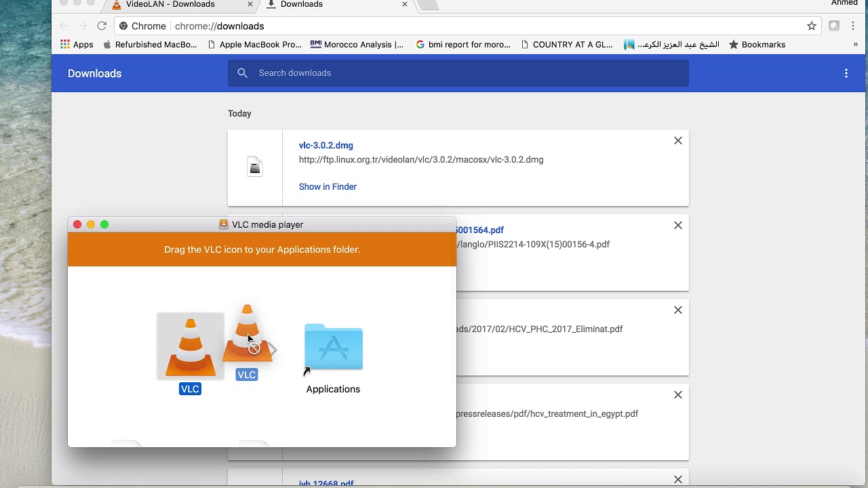The image size is (868, 488).
Task: Click the search magnifier icon
Action: 243,73
